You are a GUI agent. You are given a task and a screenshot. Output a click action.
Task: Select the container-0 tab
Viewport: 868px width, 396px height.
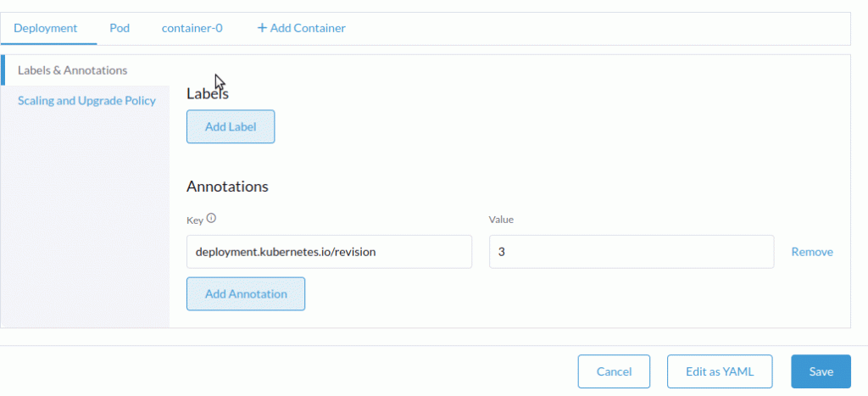point(192,28)
